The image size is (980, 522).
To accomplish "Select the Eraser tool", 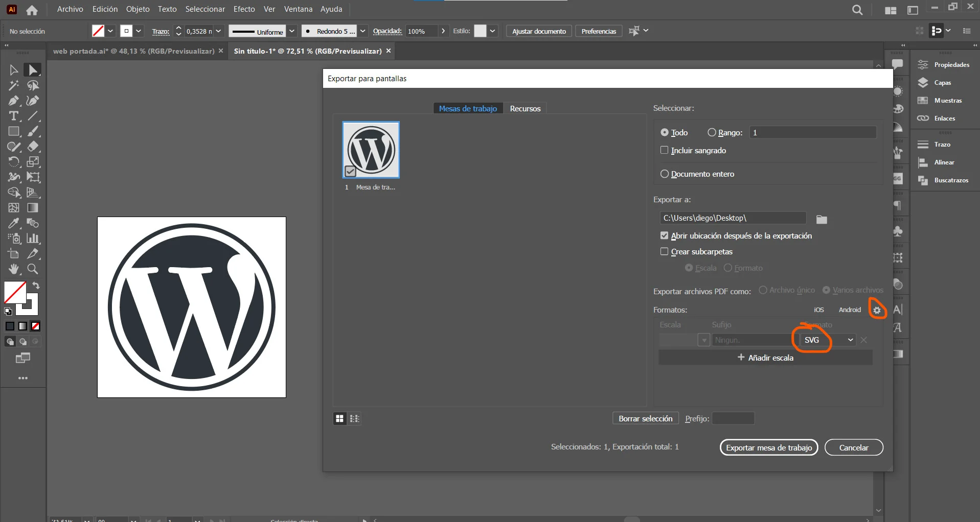I will pyautogui.click(x=33, y=147).
